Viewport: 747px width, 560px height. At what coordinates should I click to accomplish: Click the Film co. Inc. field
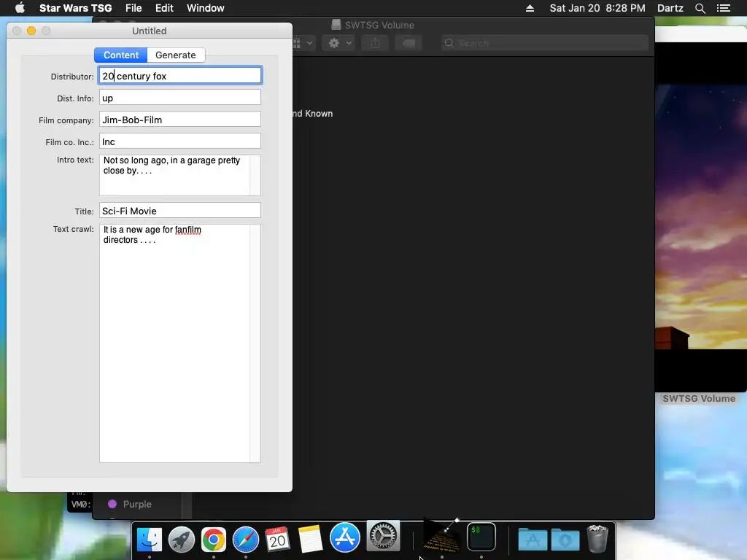pos(180,141)
